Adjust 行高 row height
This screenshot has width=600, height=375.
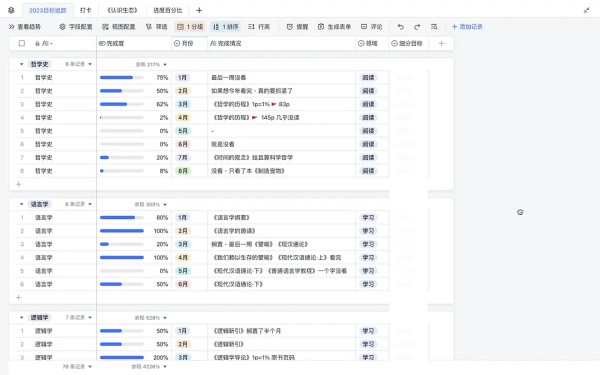click(x=259, y=27)
